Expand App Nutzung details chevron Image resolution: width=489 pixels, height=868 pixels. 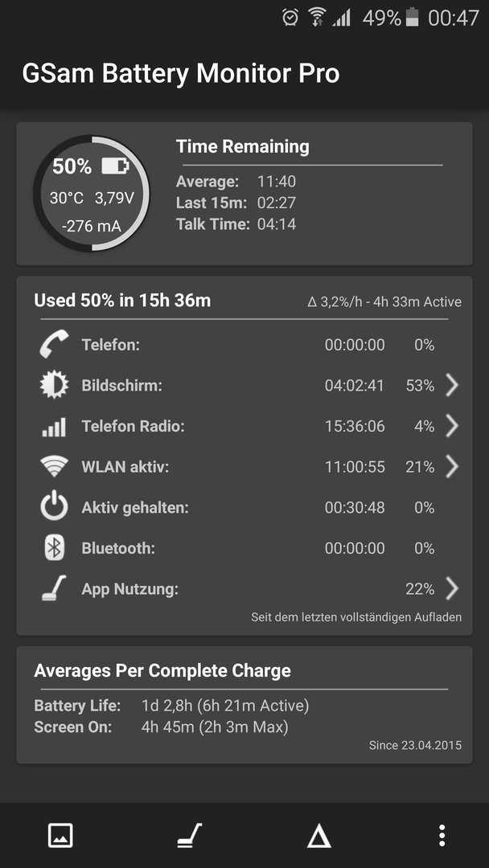(452, 589)
